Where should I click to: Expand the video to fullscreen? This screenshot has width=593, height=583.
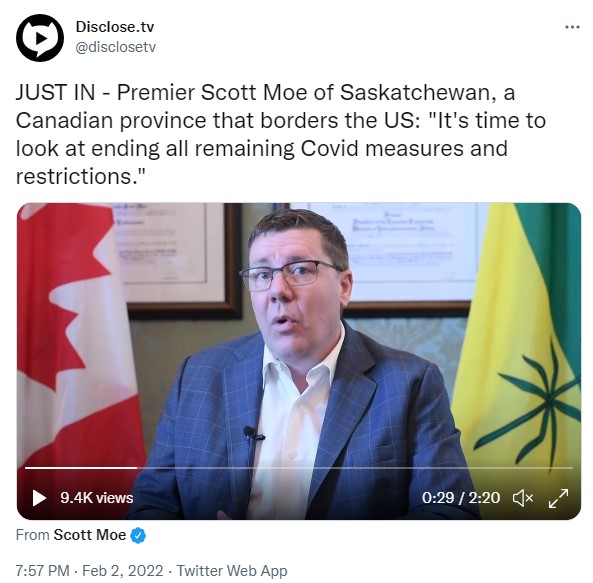coord(558,498)
